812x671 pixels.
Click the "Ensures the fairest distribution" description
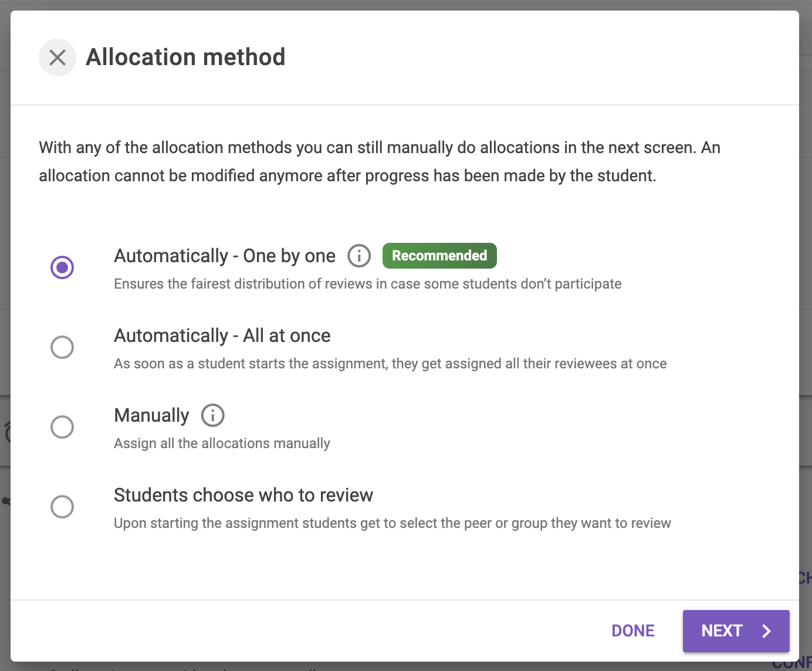coord(367,284)
